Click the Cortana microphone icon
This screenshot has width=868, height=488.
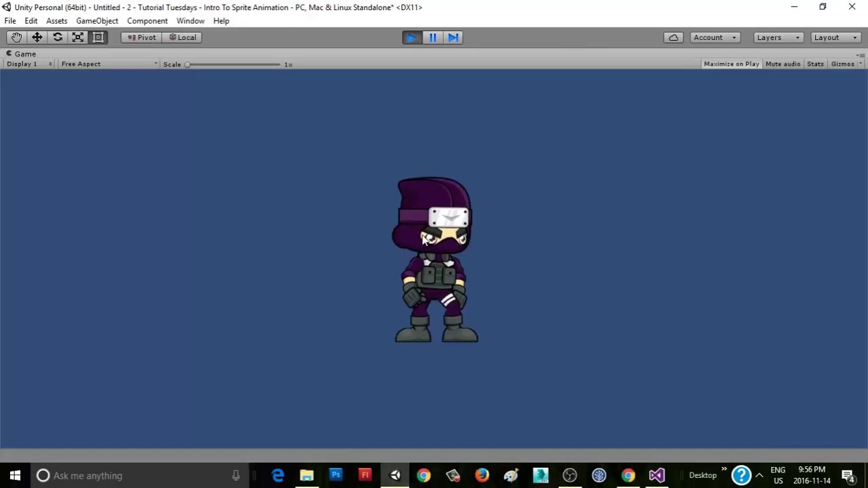pos(235,475)
